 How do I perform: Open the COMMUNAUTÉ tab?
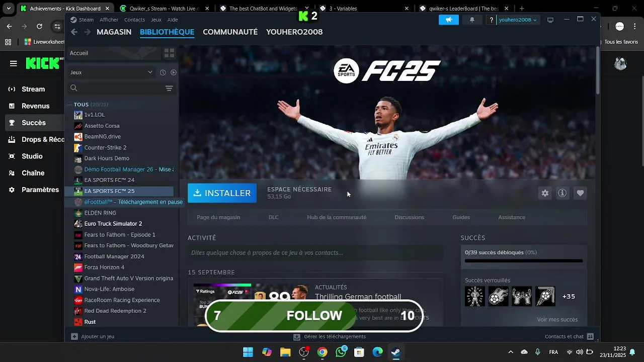pos(230,32)
